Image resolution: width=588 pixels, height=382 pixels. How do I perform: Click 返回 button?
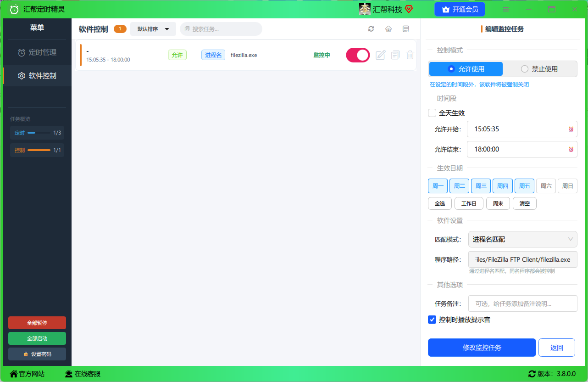pyautogui.click(x=557, y=348)
